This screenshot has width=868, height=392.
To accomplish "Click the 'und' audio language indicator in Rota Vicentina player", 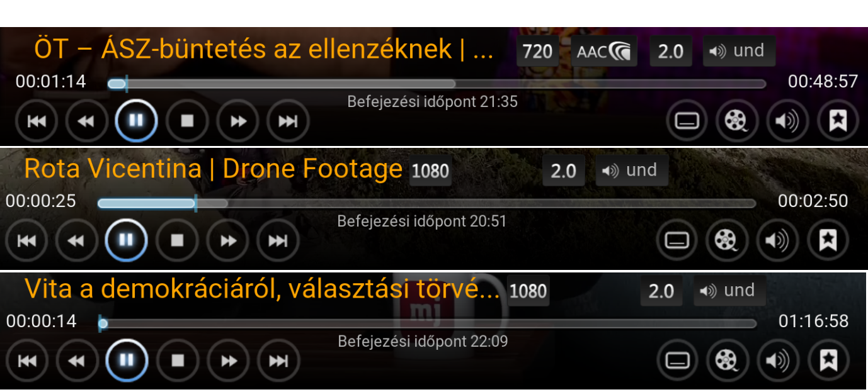I will 632,171.
